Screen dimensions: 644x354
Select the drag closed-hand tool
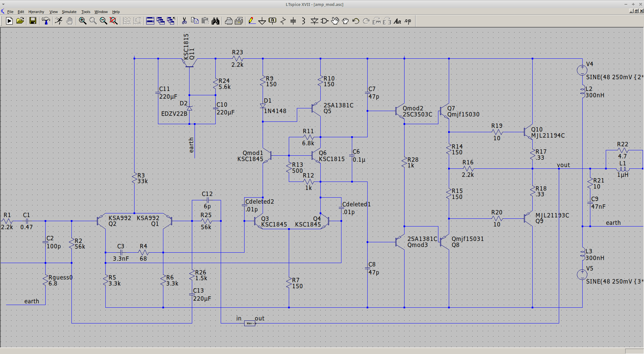pyautogui.click(x=345, y=21)
